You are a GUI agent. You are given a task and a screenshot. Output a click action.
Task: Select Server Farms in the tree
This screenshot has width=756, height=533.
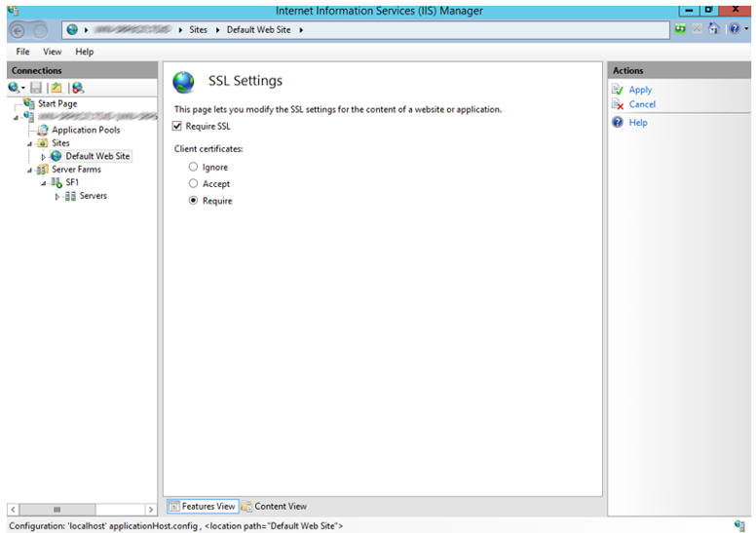76,170
